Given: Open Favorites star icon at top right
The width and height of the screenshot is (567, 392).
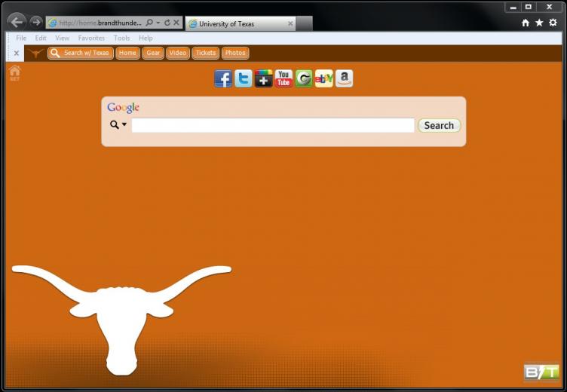Looking at the screenshot, I should (x=539, y=23).
